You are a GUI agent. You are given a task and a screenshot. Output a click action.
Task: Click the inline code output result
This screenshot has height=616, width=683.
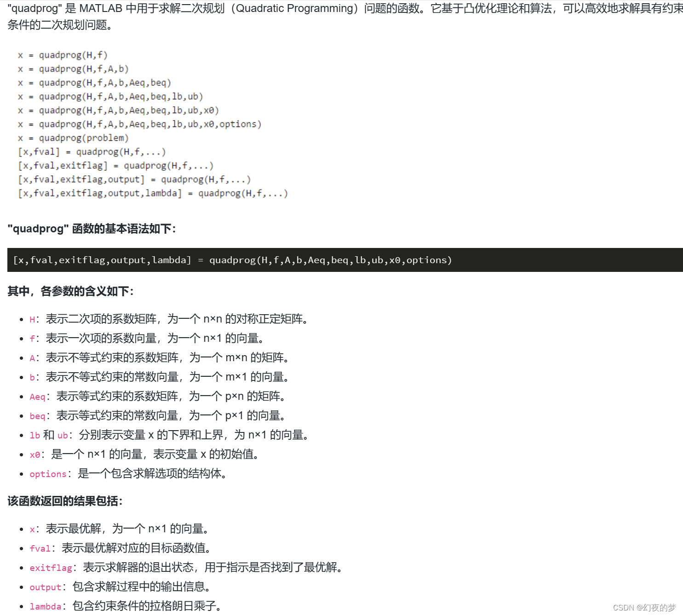coord(45,587)
